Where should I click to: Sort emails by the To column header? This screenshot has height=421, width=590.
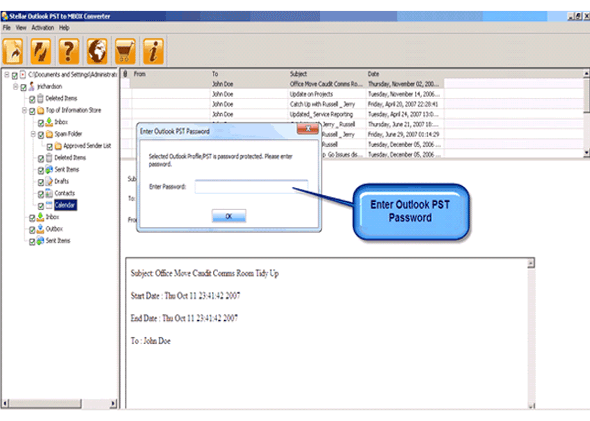coord(249,74)
